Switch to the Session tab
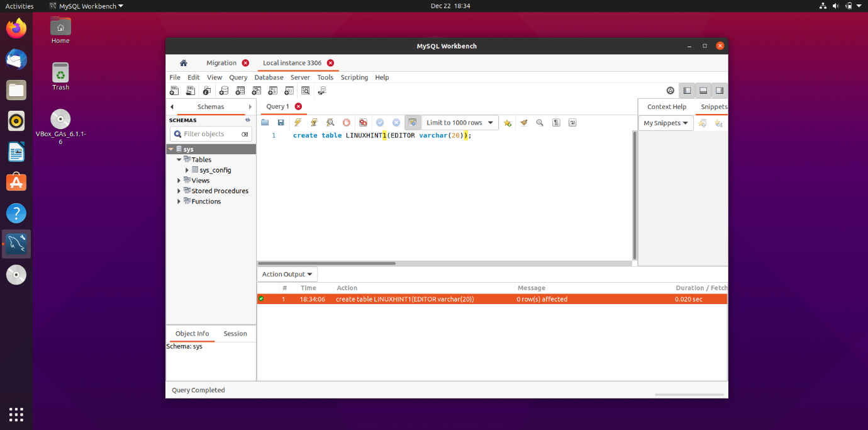868x430 pixels. pos(235,333)
